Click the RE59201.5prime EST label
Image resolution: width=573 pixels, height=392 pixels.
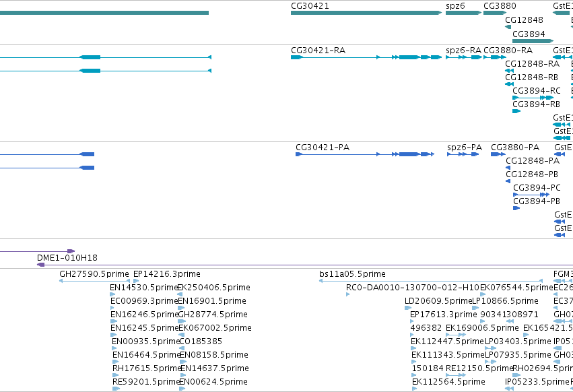pos(145,382)
